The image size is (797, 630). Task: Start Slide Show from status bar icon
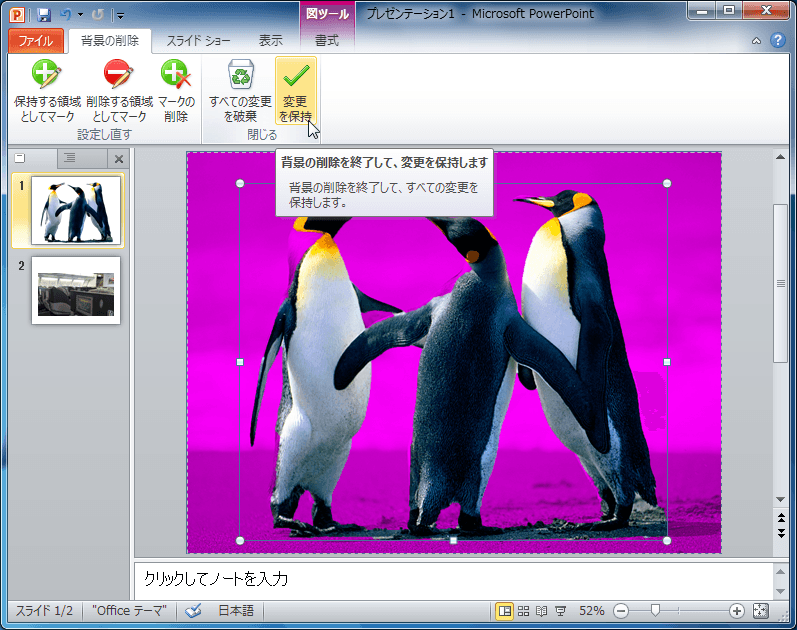click(560, 611)
